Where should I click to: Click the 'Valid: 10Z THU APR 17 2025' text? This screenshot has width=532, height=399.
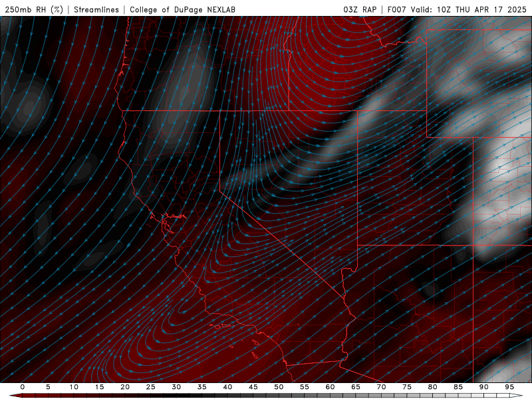[x=469, y=9]
